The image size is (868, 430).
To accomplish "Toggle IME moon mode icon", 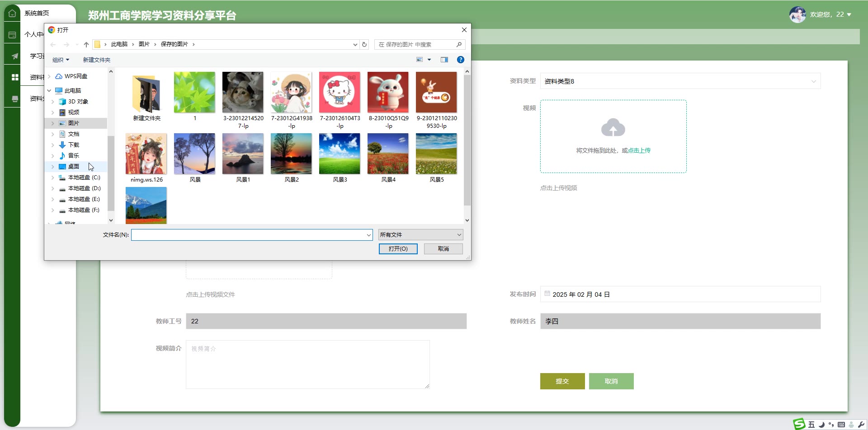I will (x=821, y=425).
